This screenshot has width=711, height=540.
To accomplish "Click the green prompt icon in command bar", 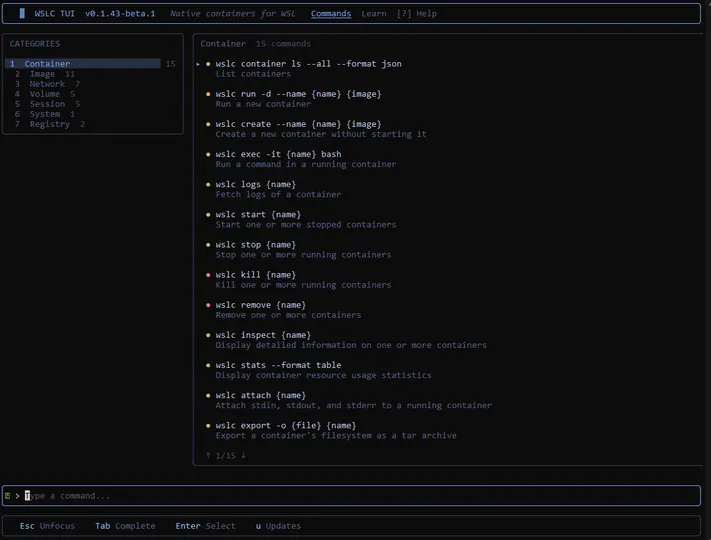I will (x=7, y=496).
